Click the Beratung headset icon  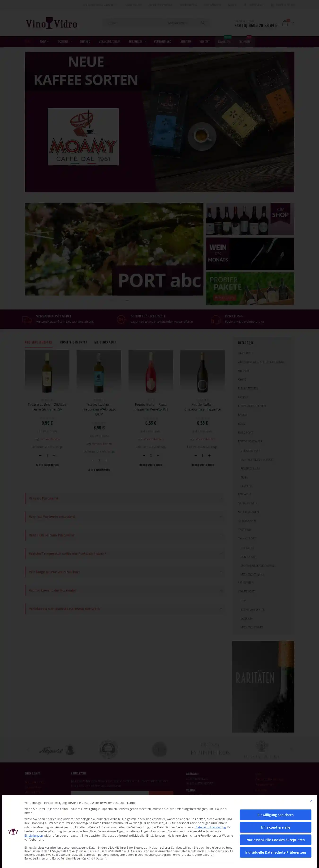pos(216,319)
